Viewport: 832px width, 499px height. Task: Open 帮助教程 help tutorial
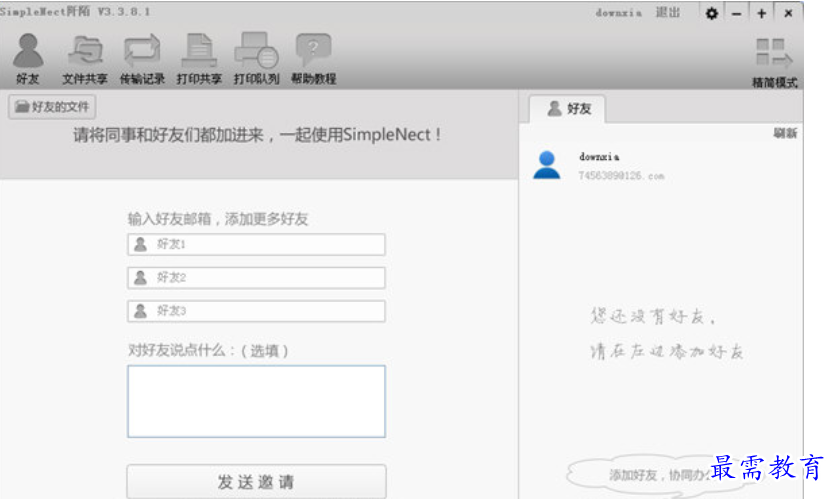[314, 59]
